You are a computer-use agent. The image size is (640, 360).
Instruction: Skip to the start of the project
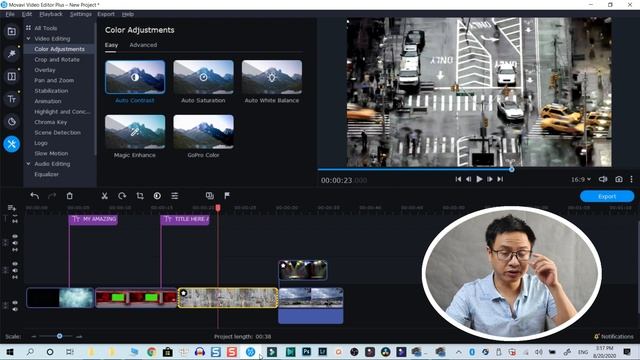[x=458, y=179]
